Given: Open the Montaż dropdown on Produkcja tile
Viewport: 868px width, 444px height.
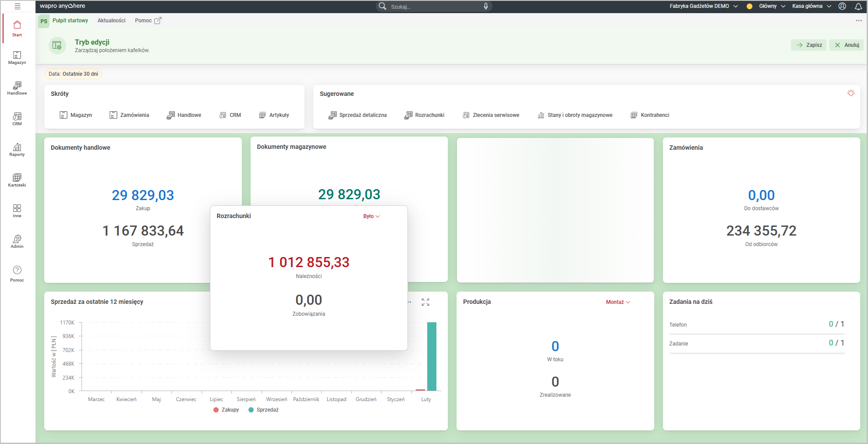Looking at the screenshot, I should pos(618,302).
